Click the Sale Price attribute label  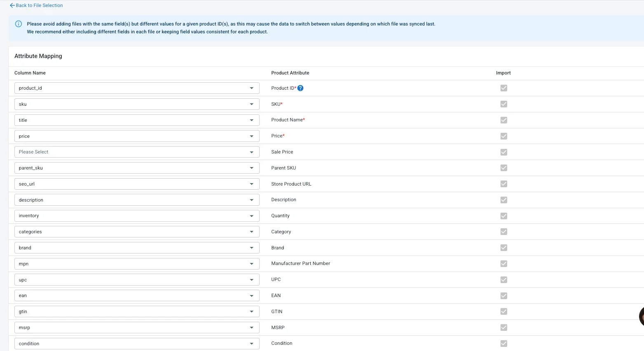pos(282,152)
